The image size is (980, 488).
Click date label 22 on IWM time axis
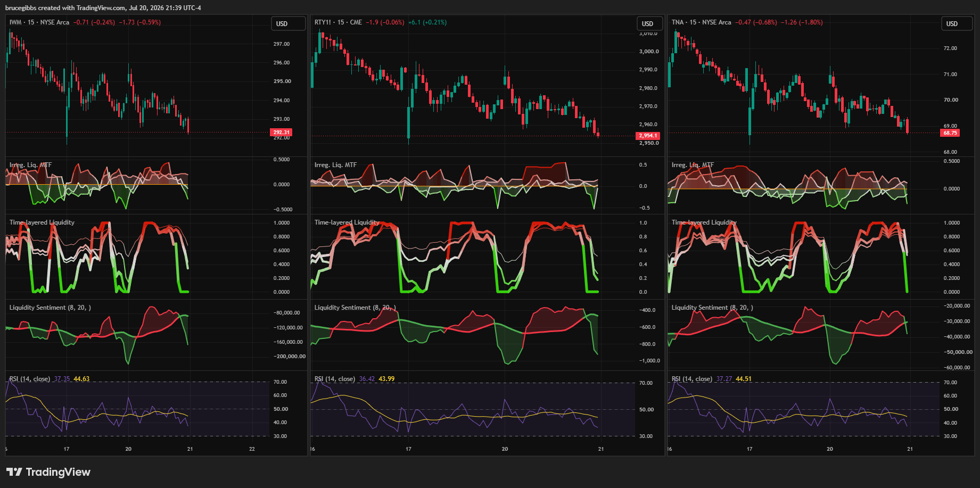tap(252, 449)
